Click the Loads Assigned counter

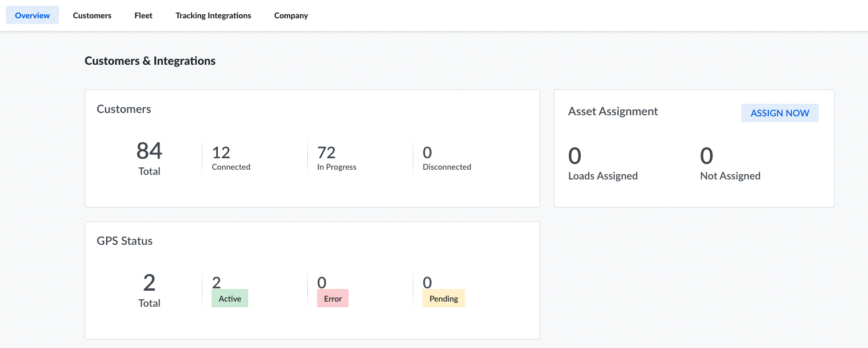574,156
